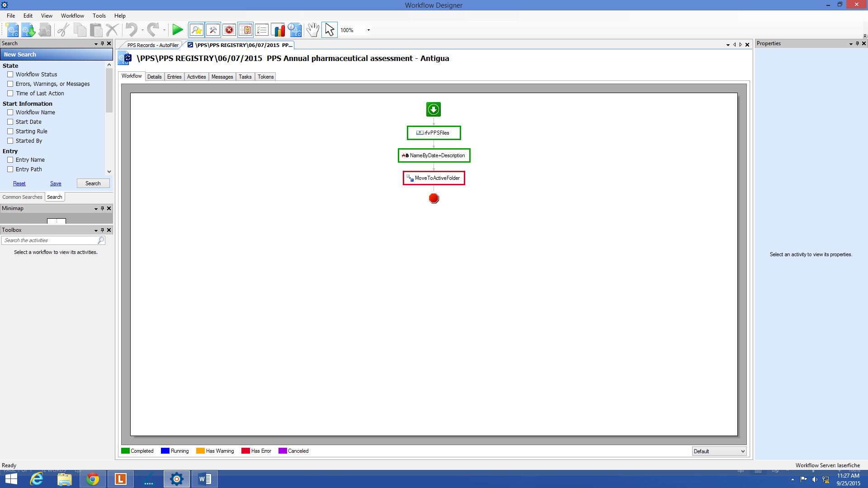Click in the Search the activities field
868x488 pixels.
click(50, 240)
